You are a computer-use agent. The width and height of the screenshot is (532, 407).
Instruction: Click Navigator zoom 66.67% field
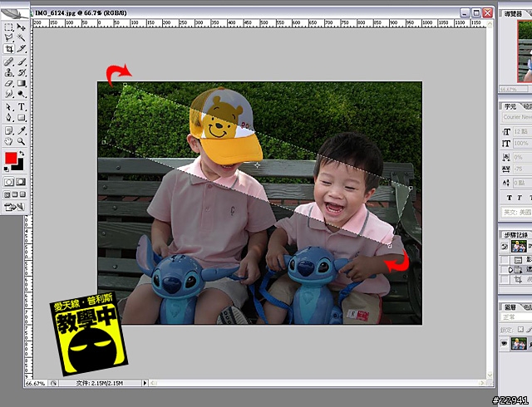pyautogui.click(x=513, y=89)
